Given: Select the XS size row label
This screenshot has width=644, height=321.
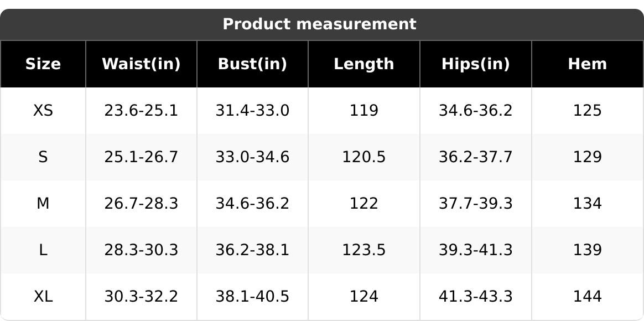Looking at the screenshot, I should point(43,111).
